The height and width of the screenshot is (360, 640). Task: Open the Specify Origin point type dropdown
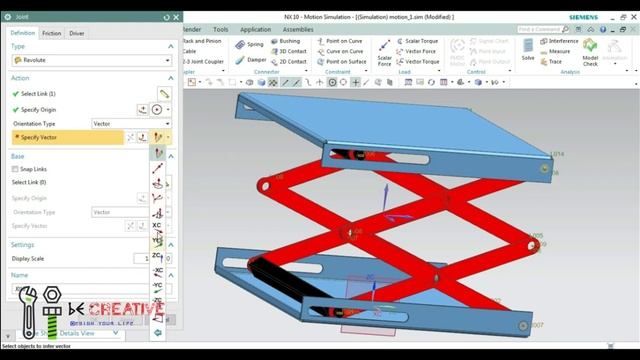pyautogui.click(x=168, y=110)
